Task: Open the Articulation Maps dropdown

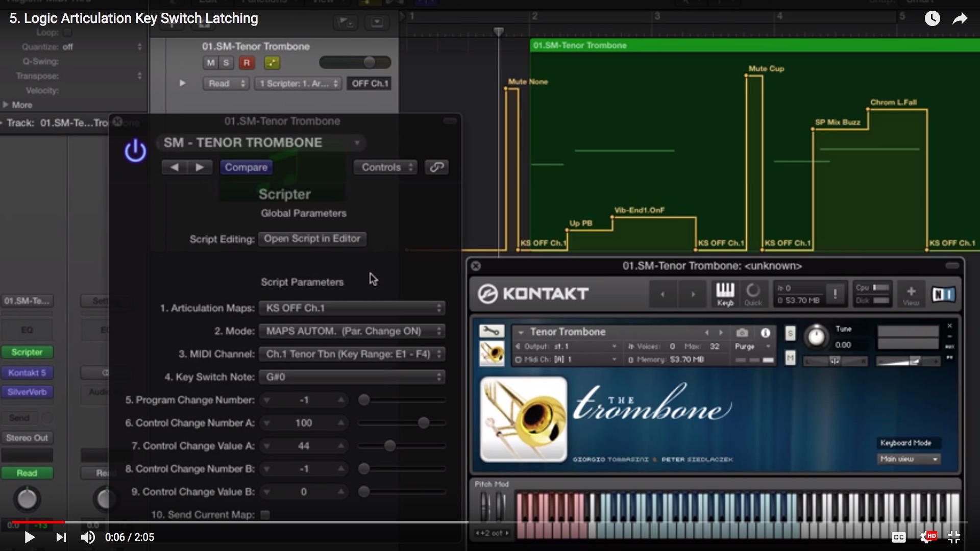Action: 352,308
